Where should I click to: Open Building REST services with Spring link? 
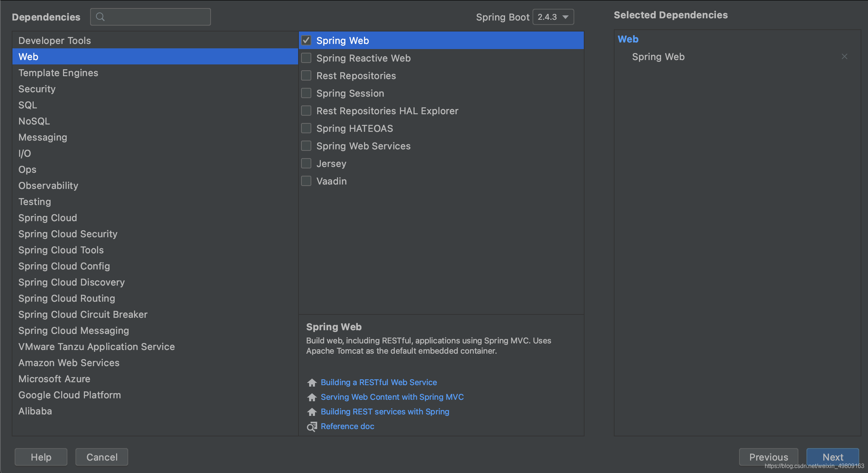(x=385, y=411)
